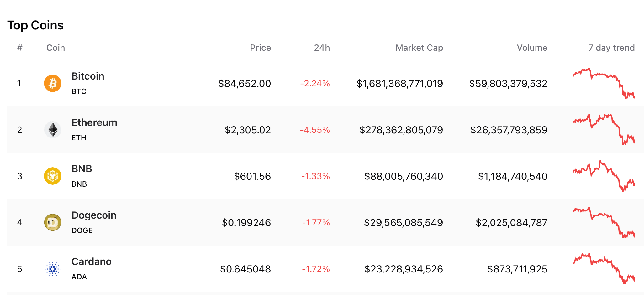
Task: View Ethereum 7 day trend sparkline
Action: [x=604, y=130]
